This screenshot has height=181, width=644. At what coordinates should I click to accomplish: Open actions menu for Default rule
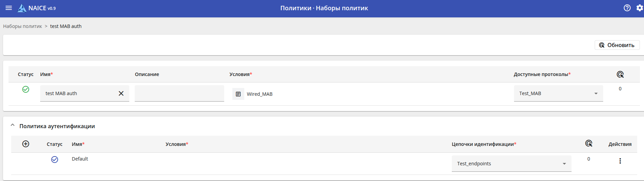620,161
